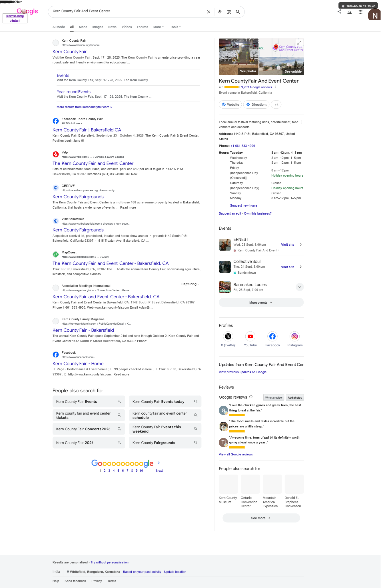Image resolution: width=385 pixels, height=588 pixels.
Task: Open X (Twitter) profile icon
Action: point(228,336)
